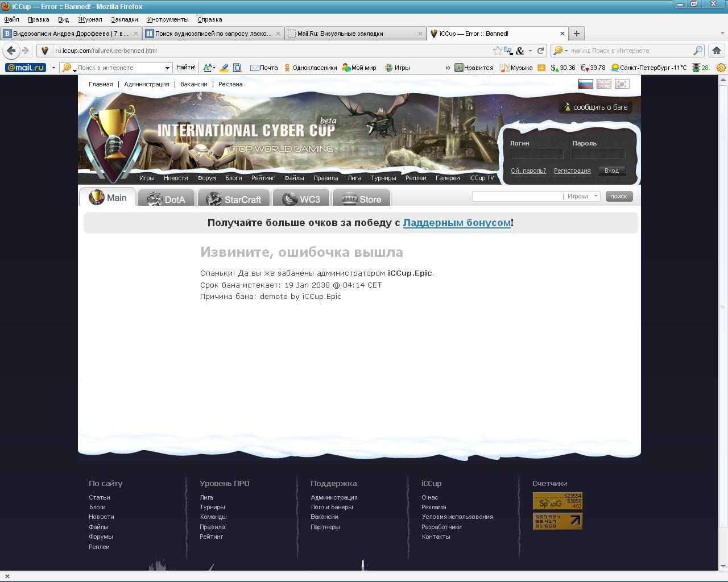Open the Mail.ru logo dropdown arrow
This screenshot has width=728, height=582.
(53, 68)
